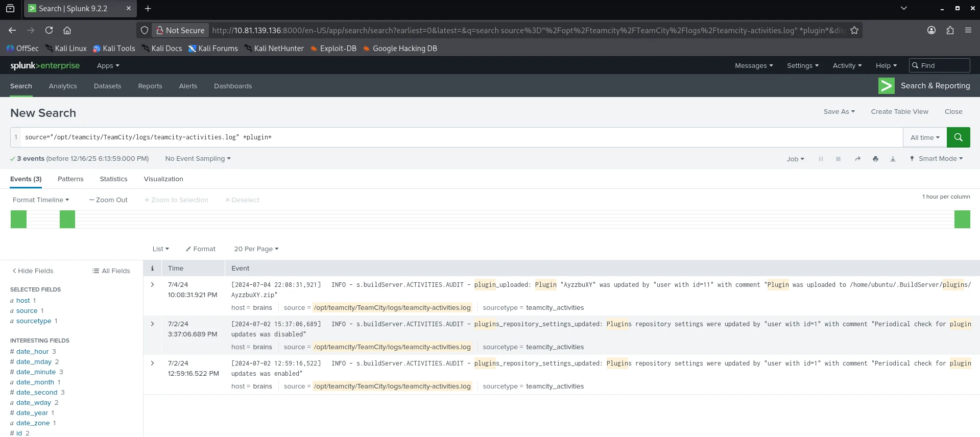Click the Share job arrow icon
980x437 pixels.
[x=858, y=159]
